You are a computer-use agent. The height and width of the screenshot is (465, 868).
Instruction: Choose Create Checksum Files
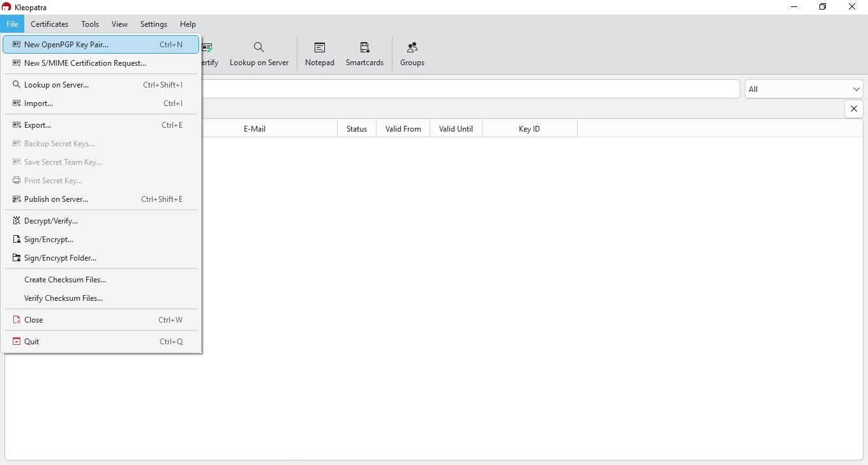pyautogui.click(x=101, y=280)
